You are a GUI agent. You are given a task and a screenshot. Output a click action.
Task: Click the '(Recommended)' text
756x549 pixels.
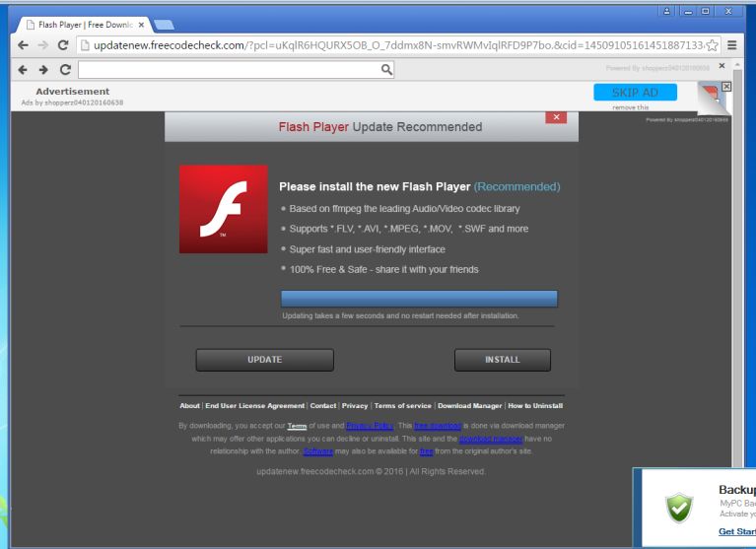click(516, 187)
